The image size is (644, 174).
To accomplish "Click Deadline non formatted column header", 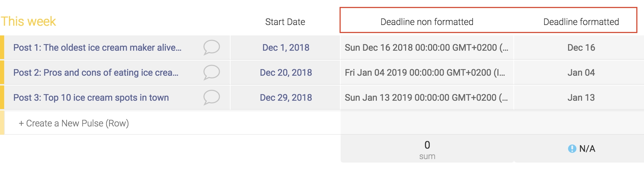I will tap(427, 22).
